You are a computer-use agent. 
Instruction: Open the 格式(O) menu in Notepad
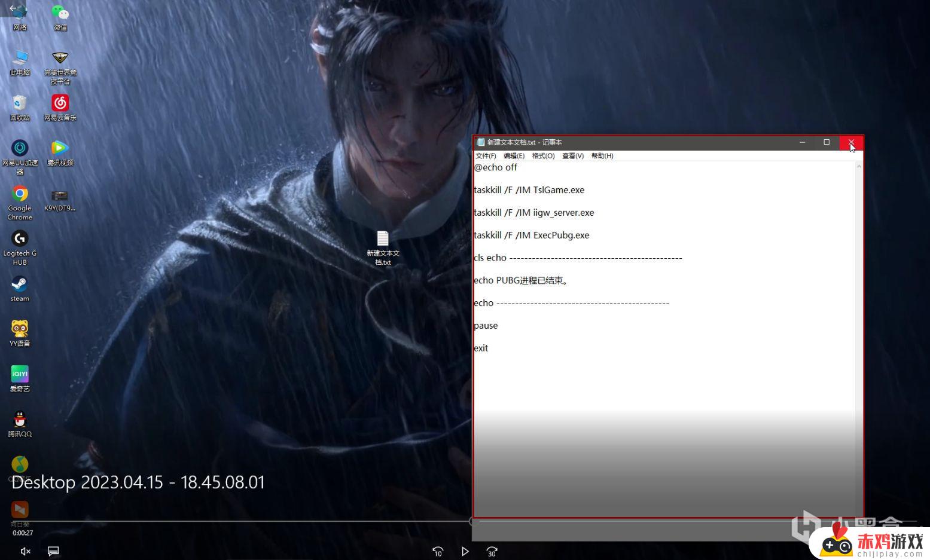coord(543,155)
